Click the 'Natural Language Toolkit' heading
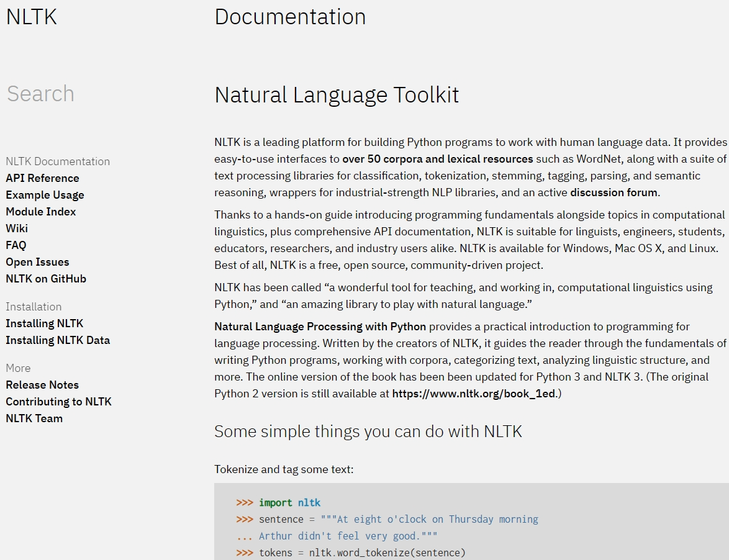Viewport: 729px width, 560px height. (x=337, y=95)
